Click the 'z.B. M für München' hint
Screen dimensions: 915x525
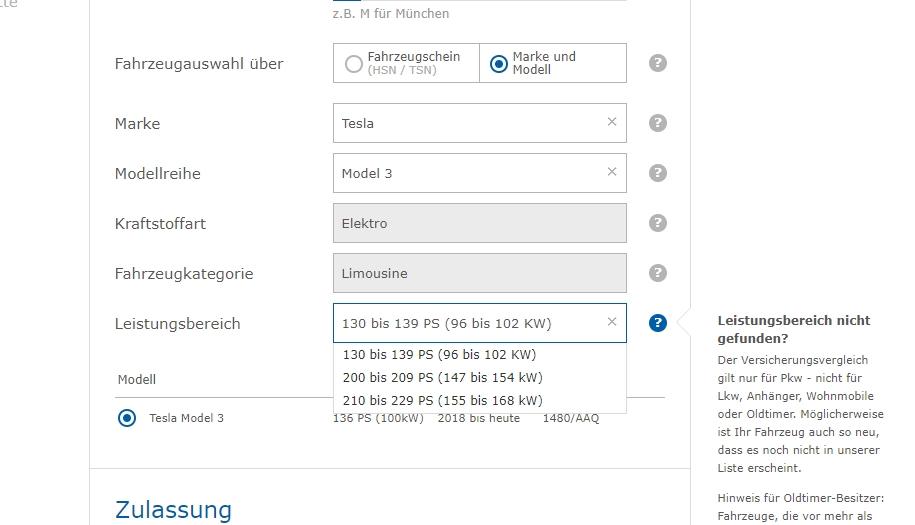pos(391,13)
